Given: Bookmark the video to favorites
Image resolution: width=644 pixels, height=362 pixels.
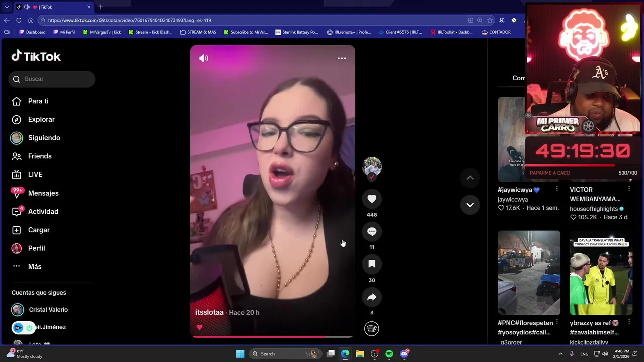Looking at the screenshot, I should pos(372,264).
